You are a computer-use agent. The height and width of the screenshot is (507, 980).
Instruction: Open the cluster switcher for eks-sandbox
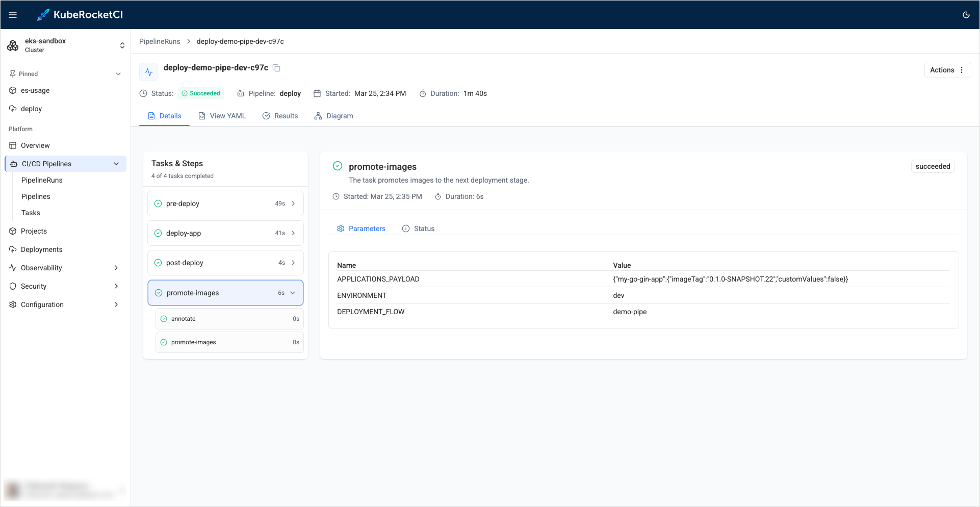point(122,45)
